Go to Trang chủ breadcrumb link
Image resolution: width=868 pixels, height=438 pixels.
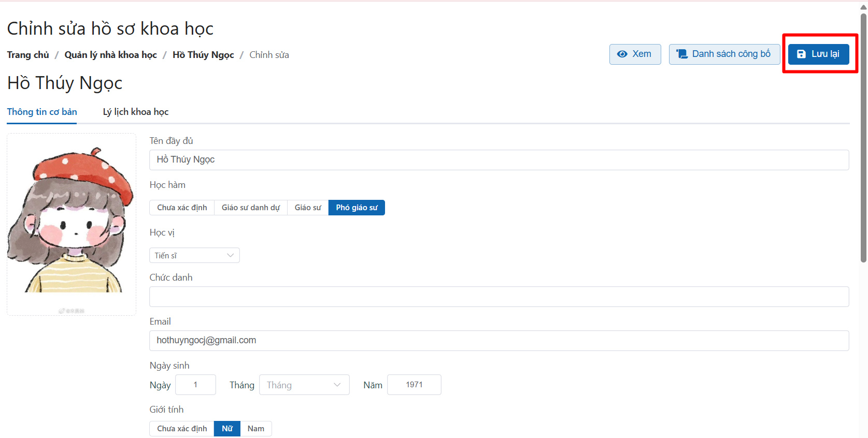pos(28,55)
